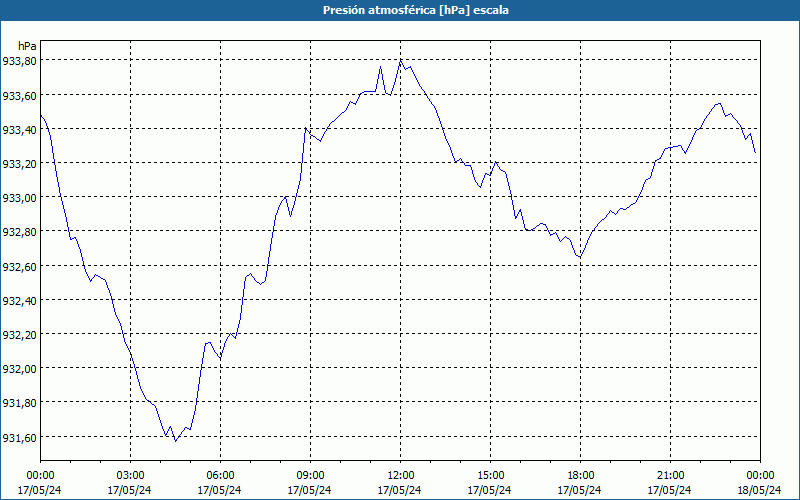Click the 933,80 y-axis value

click(x=19, y=60)
